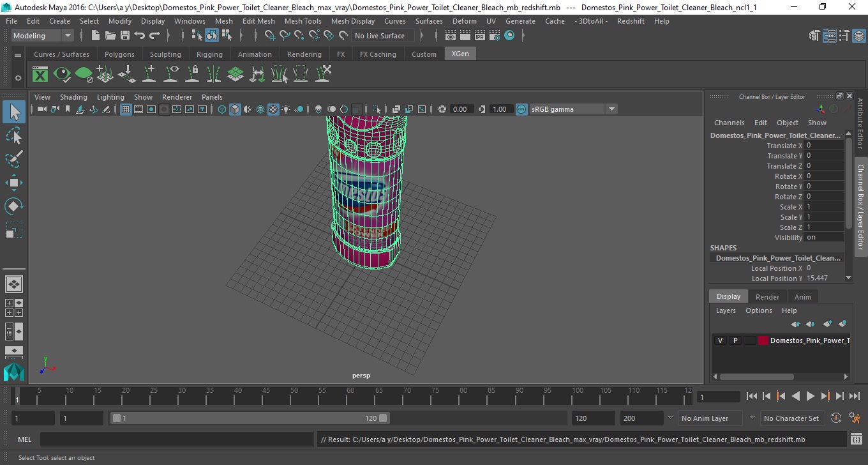
Task: Open the Render layer tab
Action: (x=767, y=297)
